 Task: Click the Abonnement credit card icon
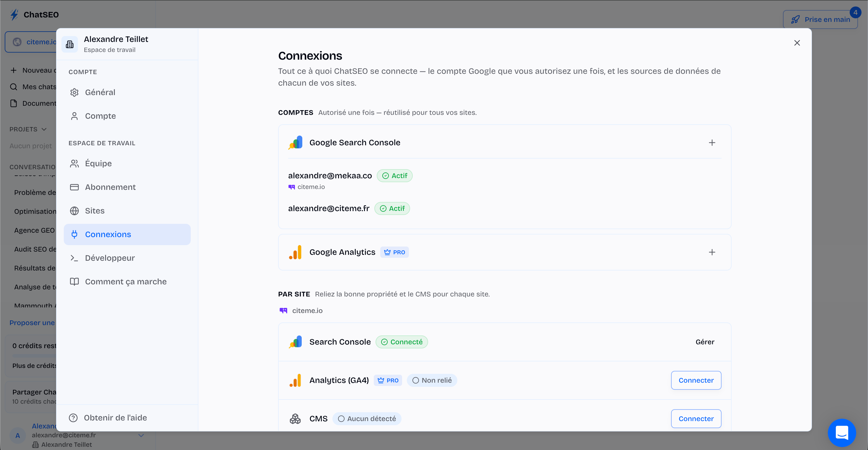[x=74, y=187]
